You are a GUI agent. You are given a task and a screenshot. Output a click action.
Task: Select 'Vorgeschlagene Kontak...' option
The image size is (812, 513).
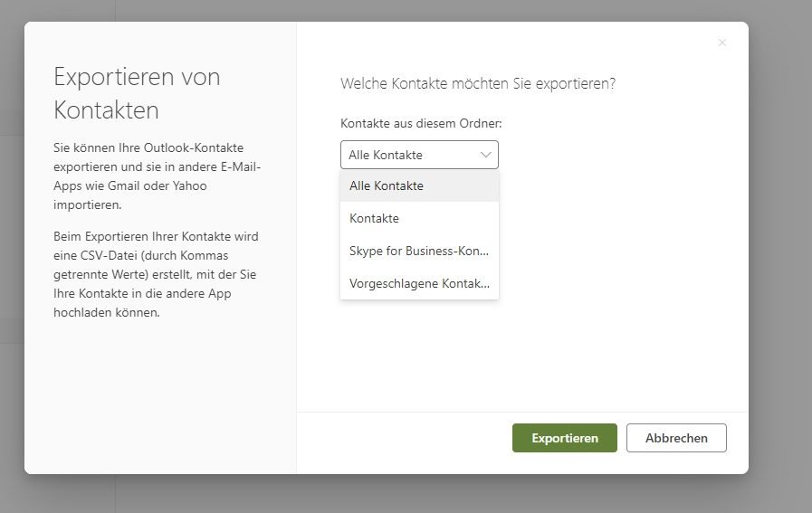419,284
